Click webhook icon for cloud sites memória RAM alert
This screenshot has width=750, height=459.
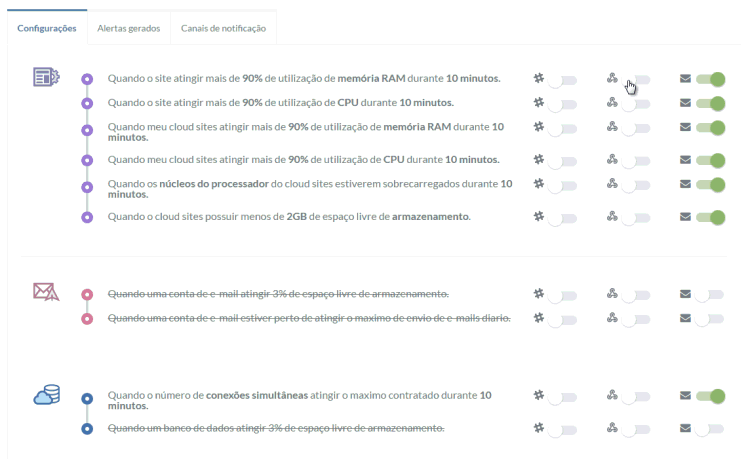point(612,127)
